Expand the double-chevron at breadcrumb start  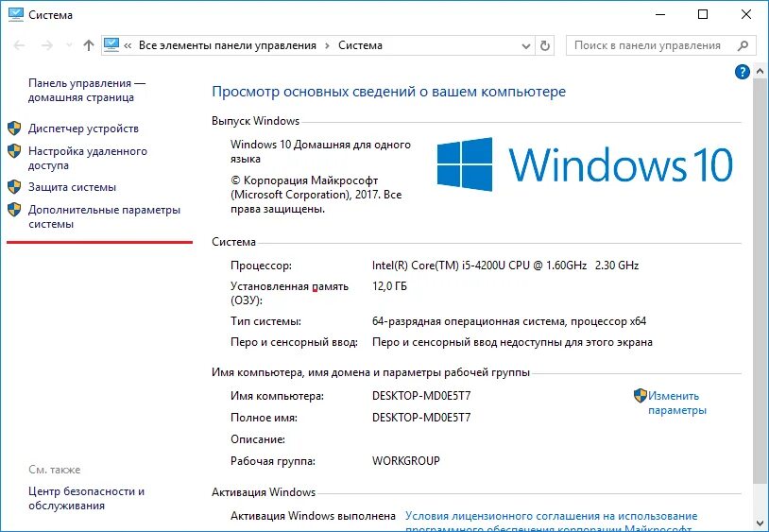click(128, 45)
